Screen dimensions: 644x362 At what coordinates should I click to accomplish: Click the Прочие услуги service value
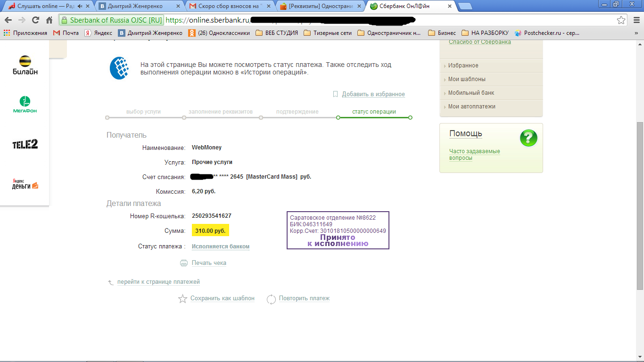pyautogui.click(x=212, y=162)
